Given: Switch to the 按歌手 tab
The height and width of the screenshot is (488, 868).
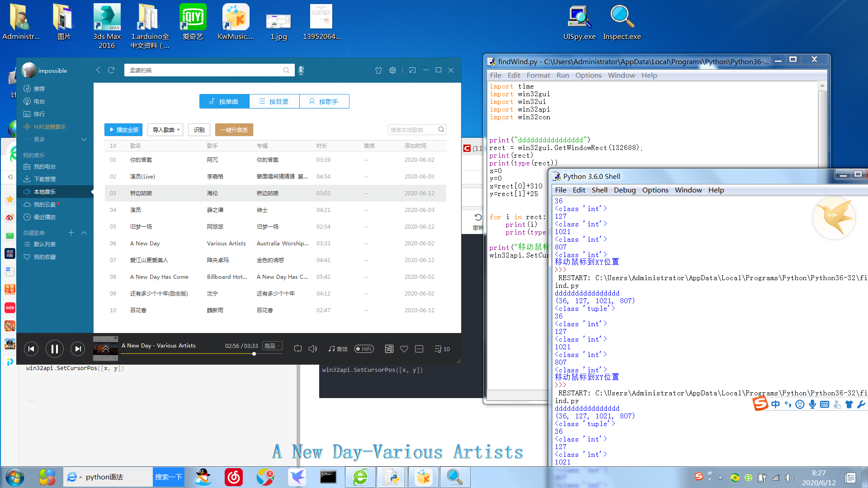Looking at the screenshot, I should (x=324, y=101).
